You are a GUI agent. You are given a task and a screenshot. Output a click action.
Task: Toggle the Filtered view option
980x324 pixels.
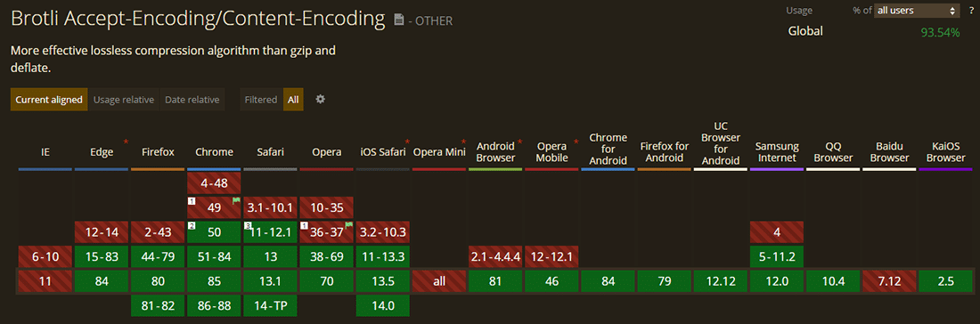point(261,100)
